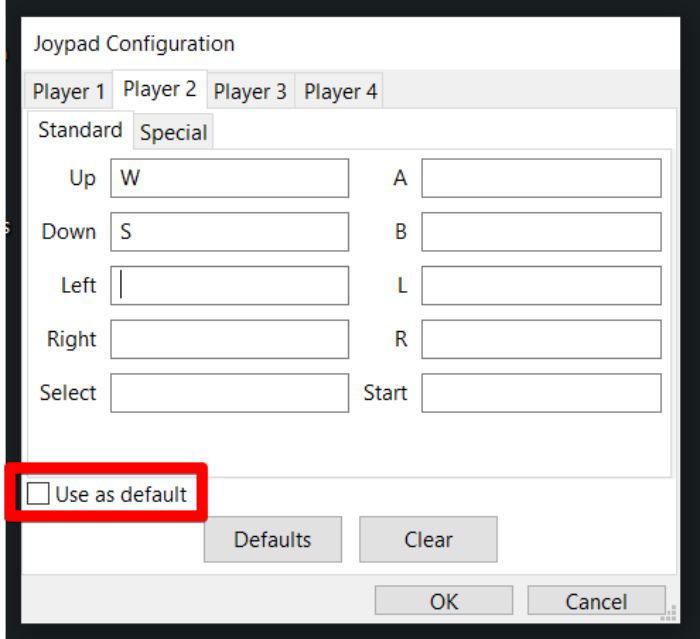Click the Clear button
Viewport: 700px width, 639px height.
pos(428,539)
